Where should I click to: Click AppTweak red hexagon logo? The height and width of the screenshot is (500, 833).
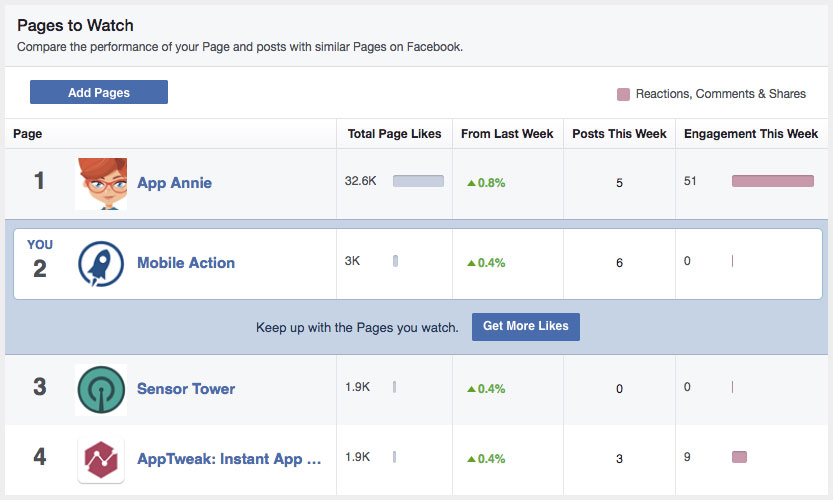[x=101, y=460]
